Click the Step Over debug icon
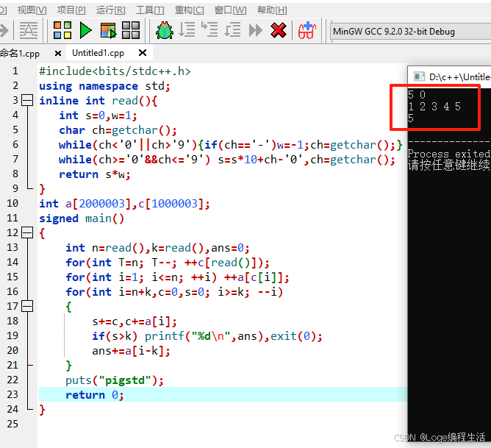Image resolution: width=491 pixels, height=448 pixels. (x=187, y=29)
